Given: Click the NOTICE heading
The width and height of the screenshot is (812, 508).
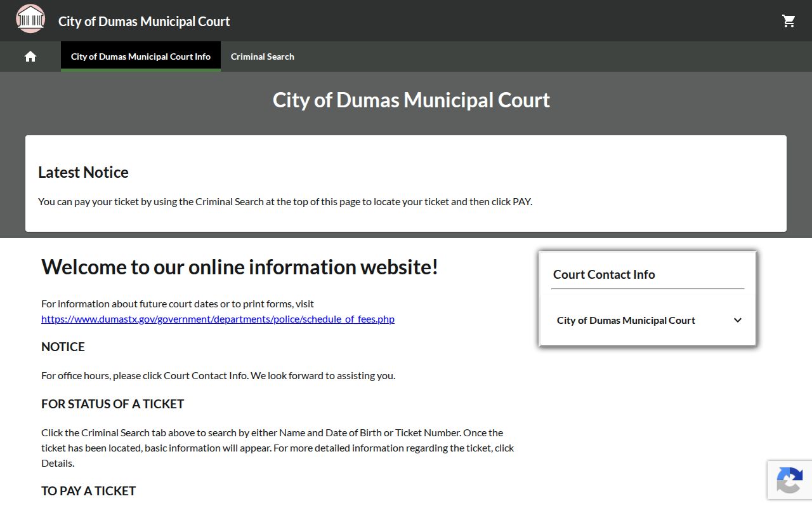Looking at the screenshot, I should coord(63,347).
